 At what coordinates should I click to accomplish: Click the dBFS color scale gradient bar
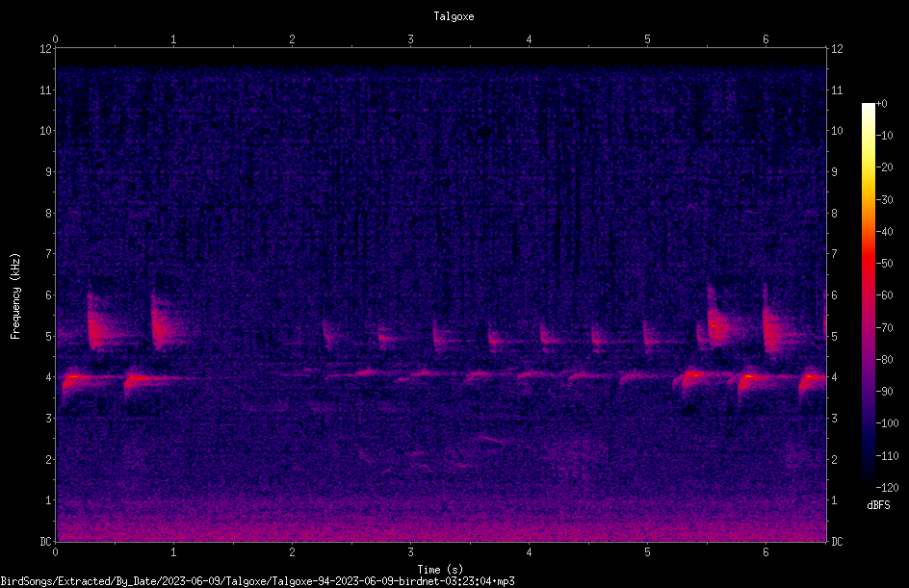click(x=868, y=295)
